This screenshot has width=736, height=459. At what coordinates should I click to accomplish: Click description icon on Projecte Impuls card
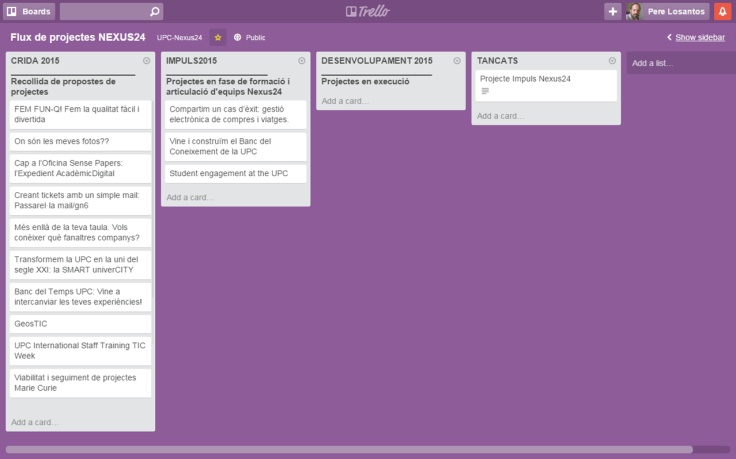(x=485, y=91)
